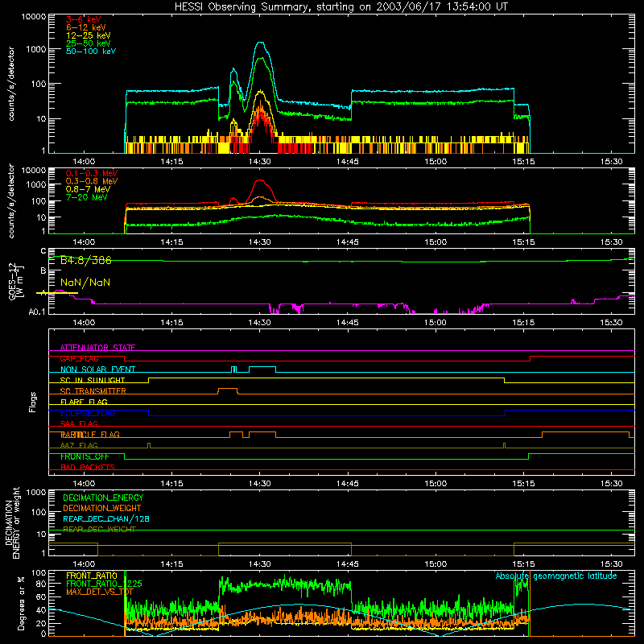644x644 pixels.
Task: Click the 10000 tick on the keV panel axis
Action: (x=34, y=17)
